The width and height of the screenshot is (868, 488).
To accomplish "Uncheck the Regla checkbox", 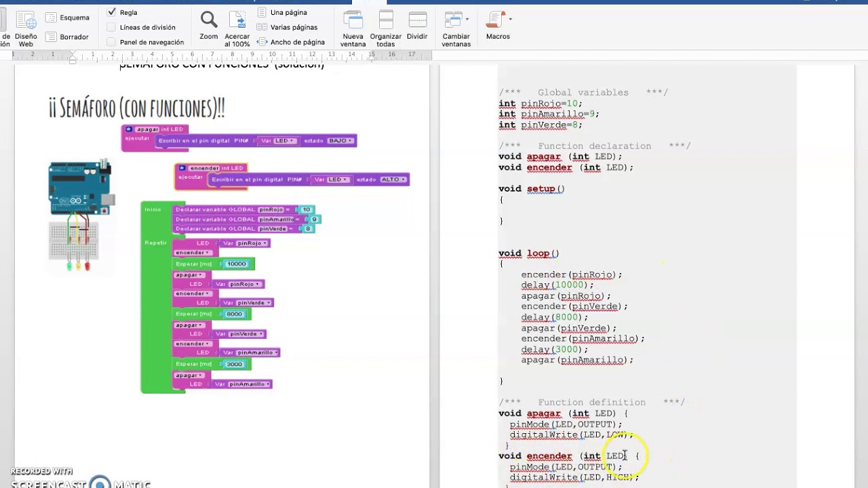I will tap(111, 12).
